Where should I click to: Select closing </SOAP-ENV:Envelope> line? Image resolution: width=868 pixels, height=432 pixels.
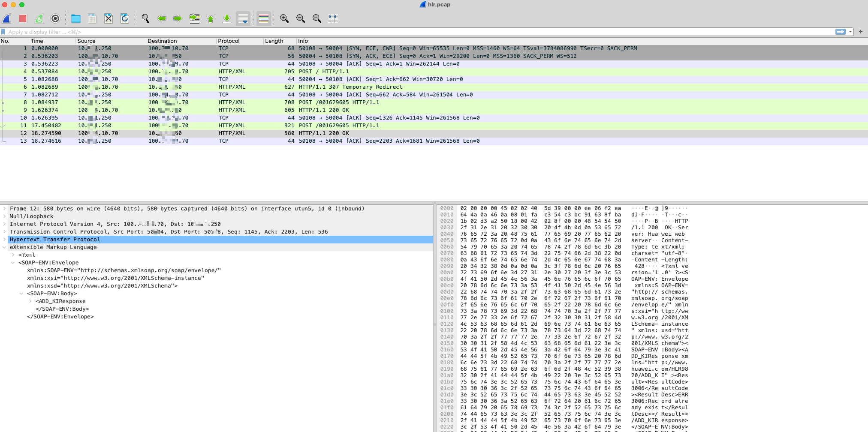60,317
